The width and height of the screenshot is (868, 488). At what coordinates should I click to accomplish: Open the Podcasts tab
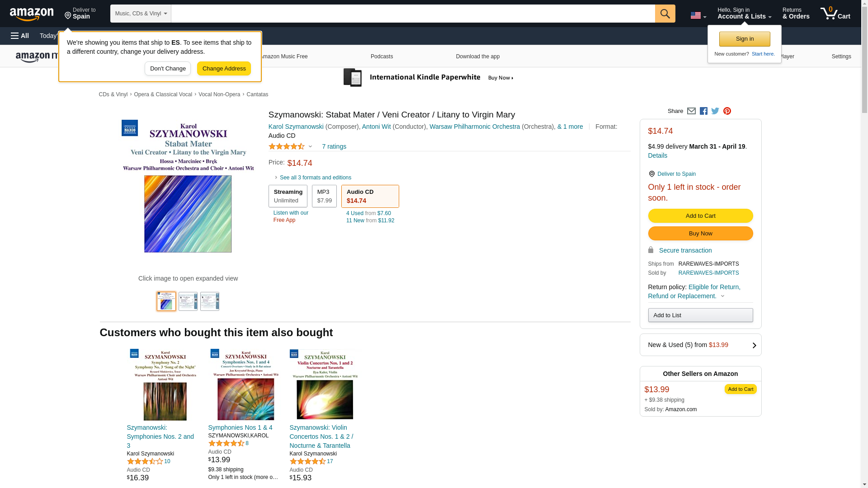(x=382, y=56)
